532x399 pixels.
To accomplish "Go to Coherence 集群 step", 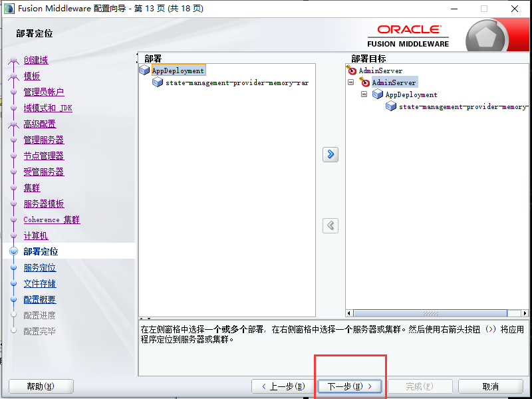I will 52,219.
